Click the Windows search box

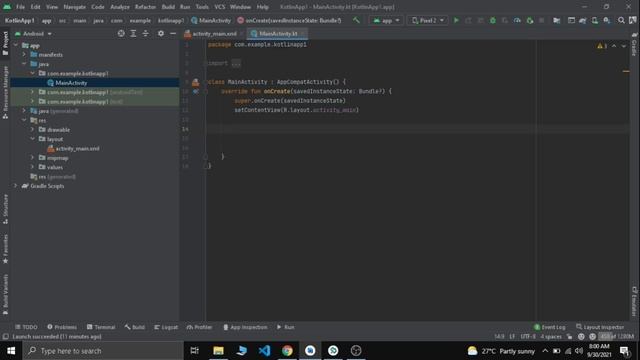click(x=103, y=351)
